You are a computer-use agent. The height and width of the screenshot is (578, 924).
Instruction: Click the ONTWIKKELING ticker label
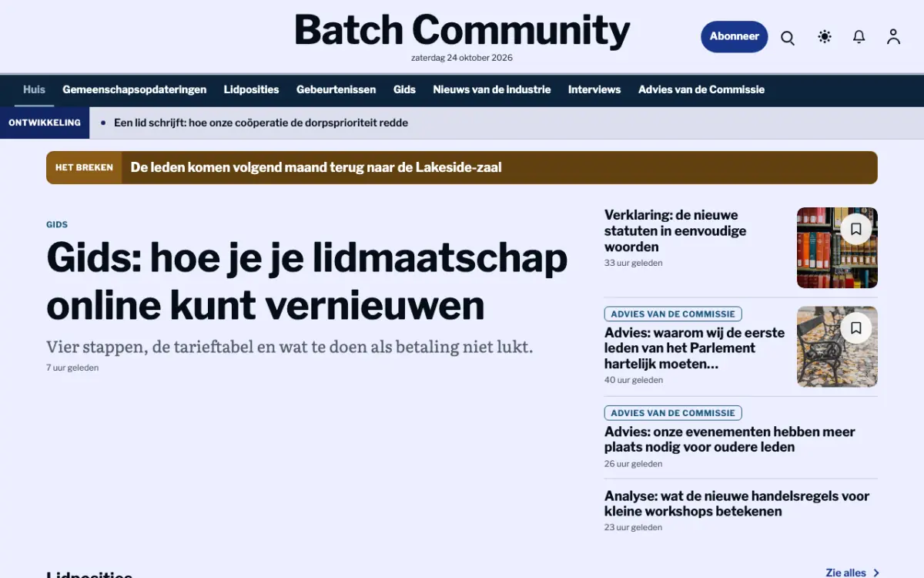coord(45,123)
